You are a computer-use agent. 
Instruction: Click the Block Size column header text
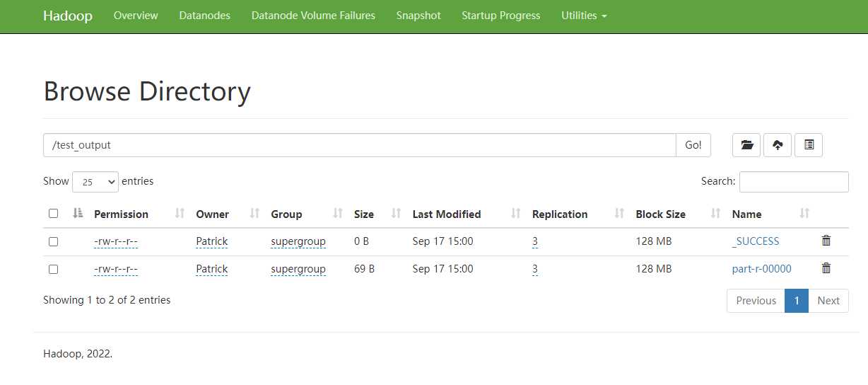point(661,214)
